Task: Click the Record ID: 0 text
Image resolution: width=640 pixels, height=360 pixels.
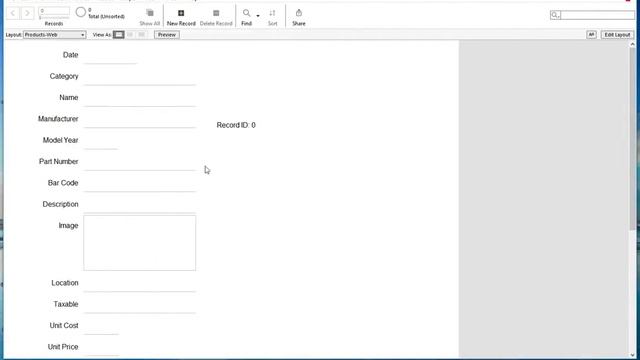Action: (x=236, y=125)
